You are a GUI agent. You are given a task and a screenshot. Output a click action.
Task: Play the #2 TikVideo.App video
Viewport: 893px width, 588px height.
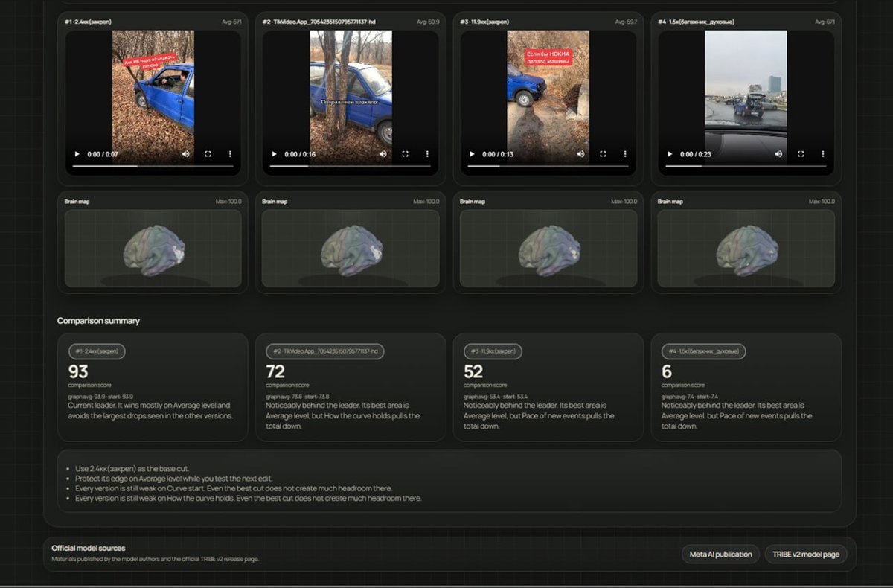tap(274, 154)
